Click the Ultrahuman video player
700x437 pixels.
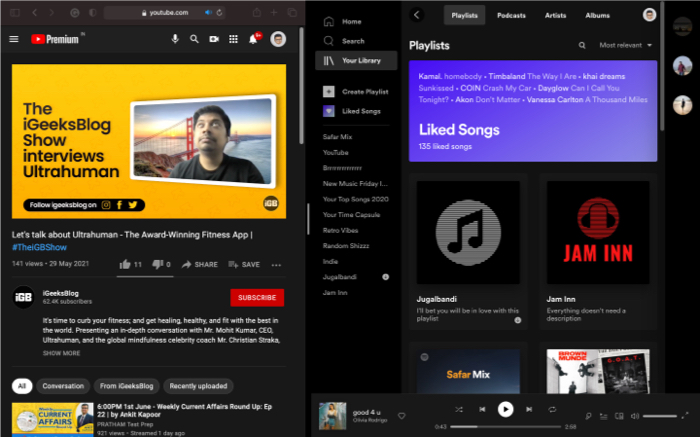coord(149,141)
